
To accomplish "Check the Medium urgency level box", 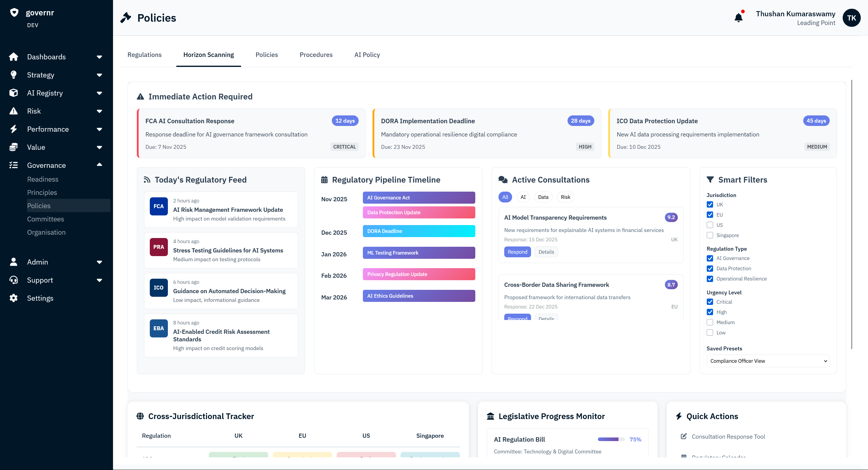I will (710, 322).
